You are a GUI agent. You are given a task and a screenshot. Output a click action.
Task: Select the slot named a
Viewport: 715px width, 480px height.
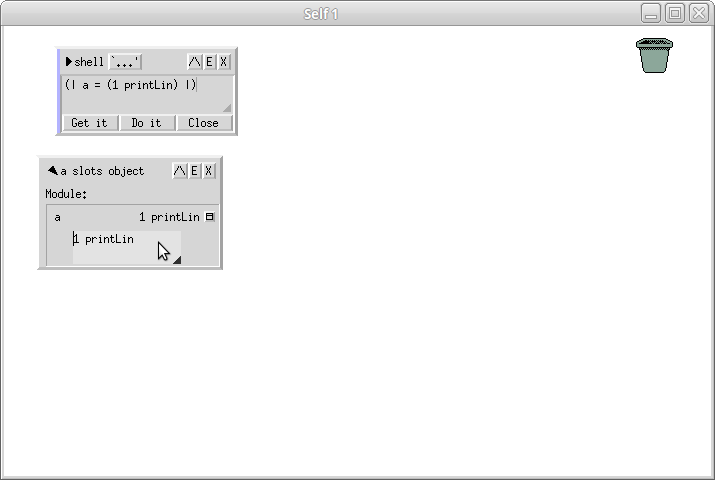coord(57,217)
